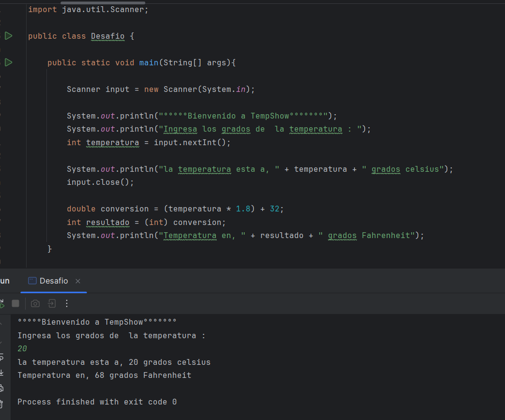This screenshot has height=420, width=505.
Task: Toggle soft-wrap in the console sidebar
Action: point(1,358)
